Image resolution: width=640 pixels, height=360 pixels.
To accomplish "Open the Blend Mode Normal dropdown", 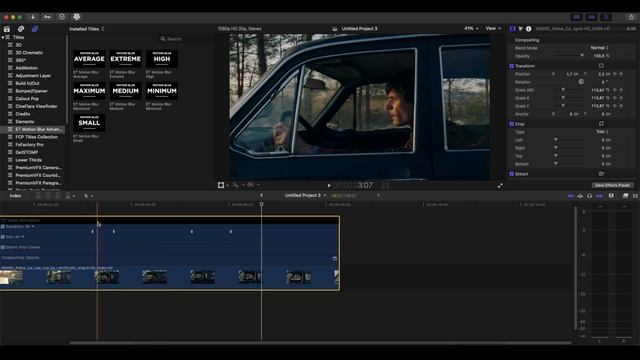I will click(599, 48).
